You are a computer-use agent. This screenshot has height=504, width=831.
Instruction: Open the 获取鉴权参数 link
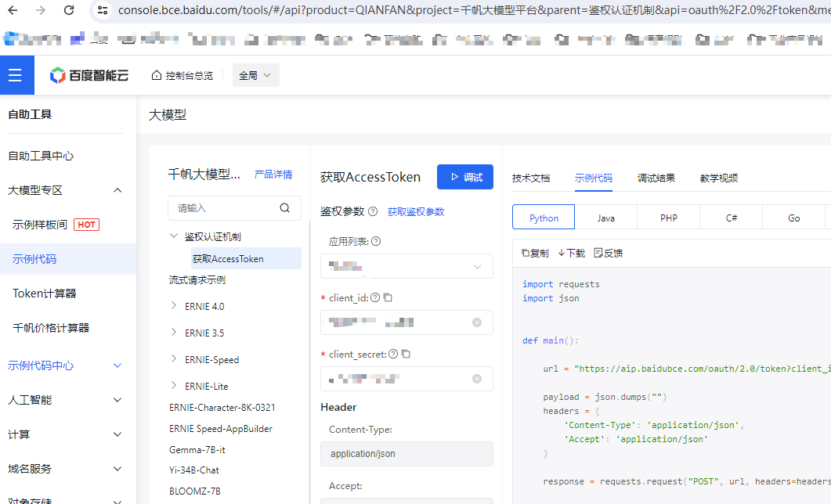(416, 212)
